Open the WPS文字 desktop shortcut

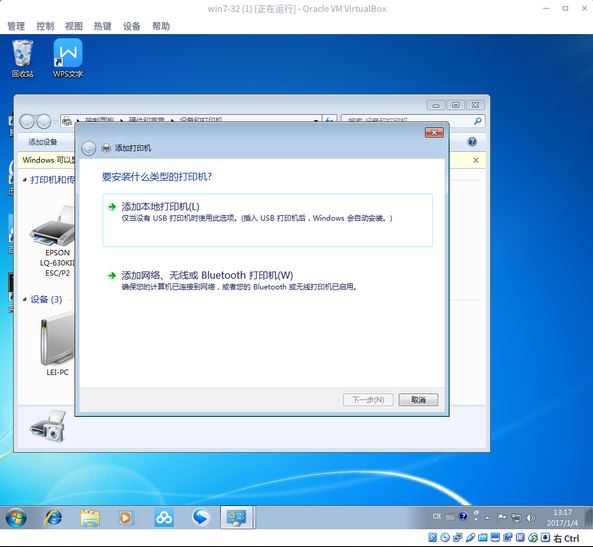pyautogui.click(x=68, y=59)
